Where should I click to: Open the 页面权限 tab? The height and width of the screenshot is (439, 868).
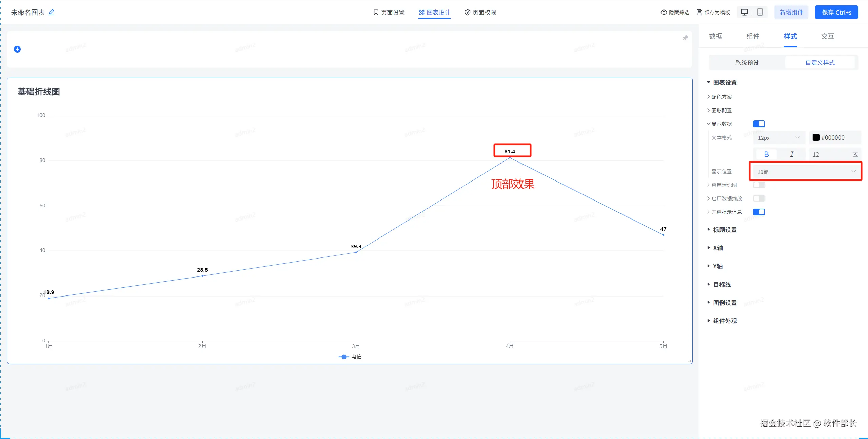point(480,12)
